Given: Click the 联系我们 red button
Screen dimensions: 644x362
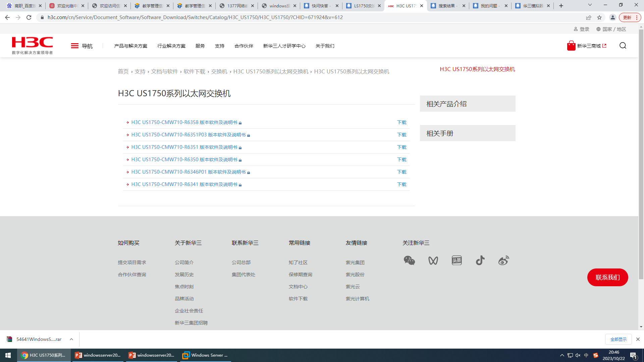Looking at the screenshot, I should tap(607, 277).
